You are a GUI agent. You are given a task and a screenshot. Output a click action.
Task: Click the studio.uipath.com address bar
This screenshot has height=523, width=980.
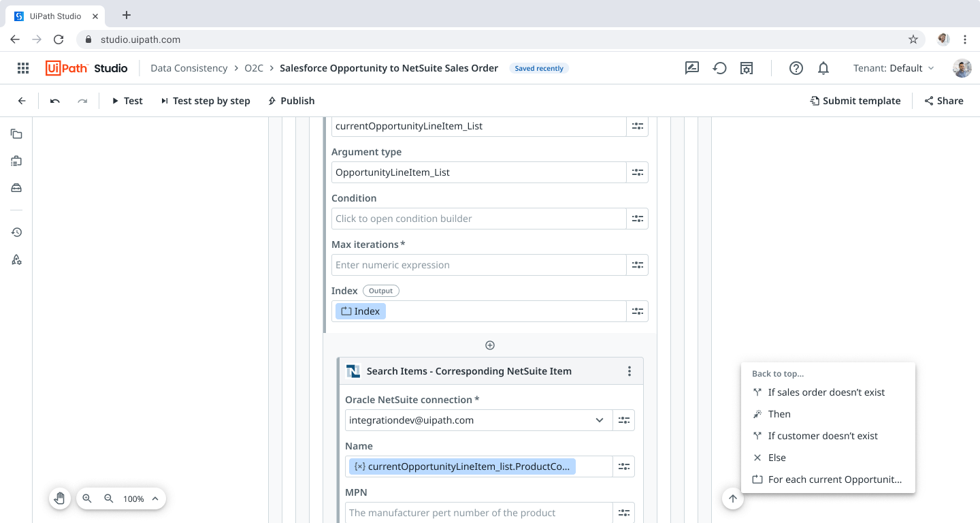point(500,39)
